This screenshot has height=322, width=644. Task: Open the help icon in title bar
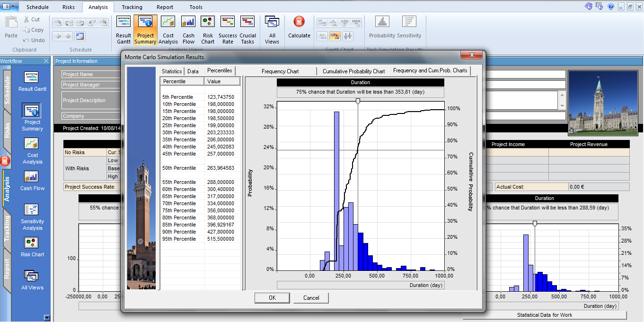(610, 6)
